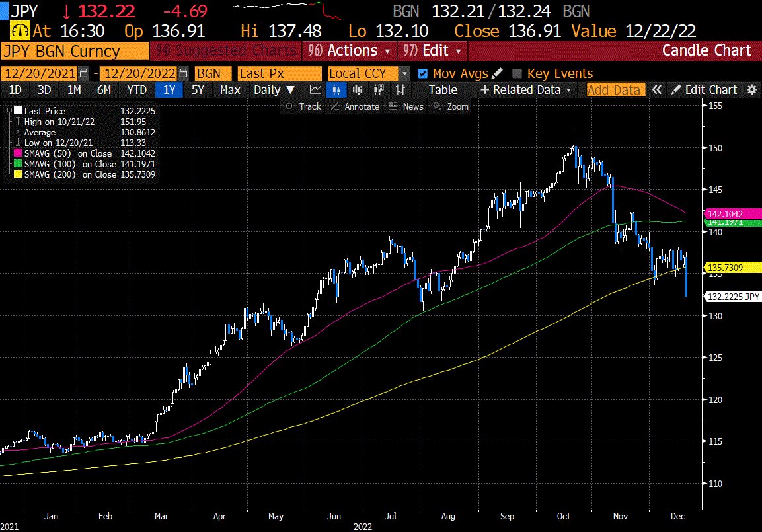Image resolution: width=762 pixels, height=532 pixels.
Task: Edit the end date field 12/20/2022
Action: [139, 73]
